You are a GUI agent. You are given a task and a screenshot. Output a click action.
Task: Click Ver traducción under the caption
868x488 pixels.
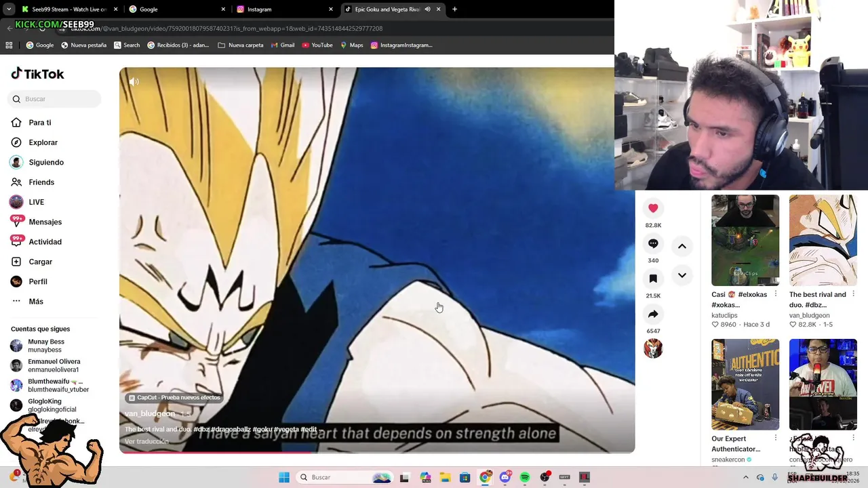[x=146, y=441]
